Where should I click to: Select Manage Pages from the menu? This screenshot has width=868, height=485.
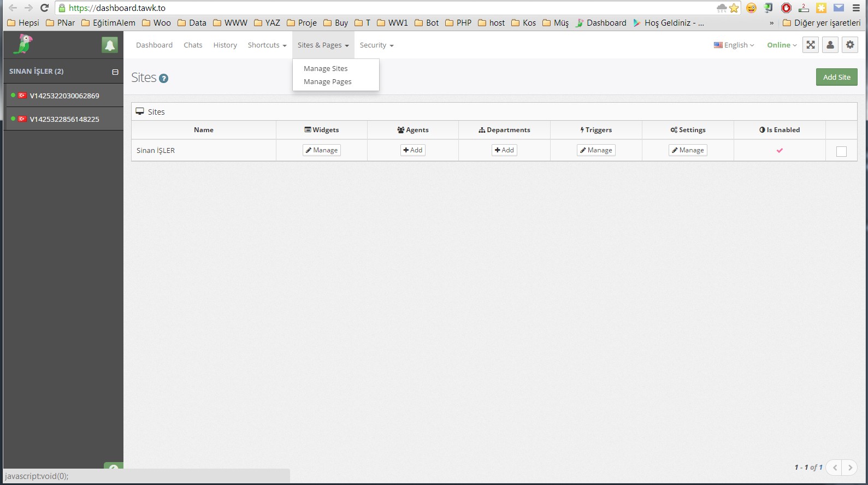(328, 82)
